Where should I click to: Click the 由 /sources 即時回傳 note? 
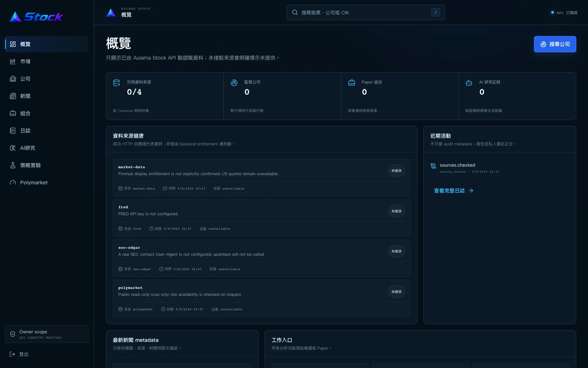pyautogui.click(x=131, y=110)
